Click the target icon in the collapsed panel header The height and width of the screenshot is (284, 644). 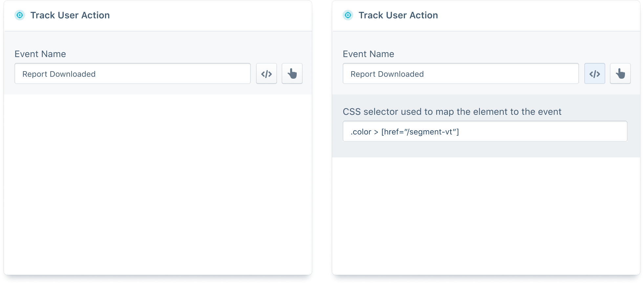(20, 15)
